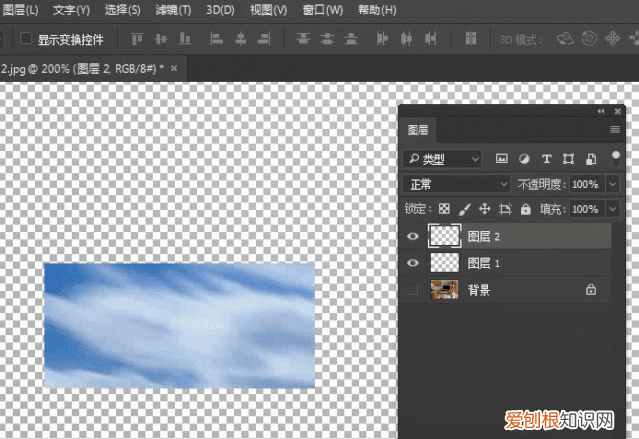Hide 图层 2 using its eye icon

click(414, 236)
